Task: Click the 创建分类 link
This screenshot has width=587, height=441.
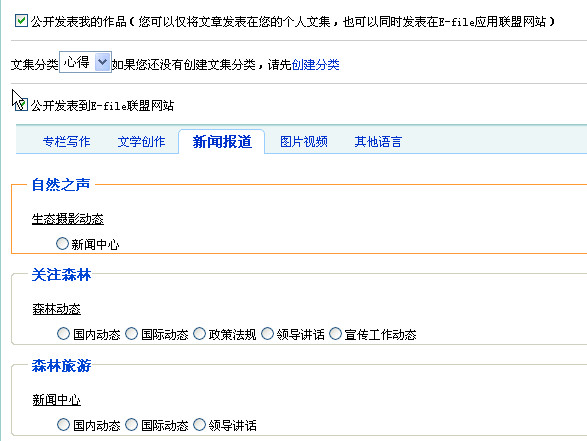Action: (315, 64)
